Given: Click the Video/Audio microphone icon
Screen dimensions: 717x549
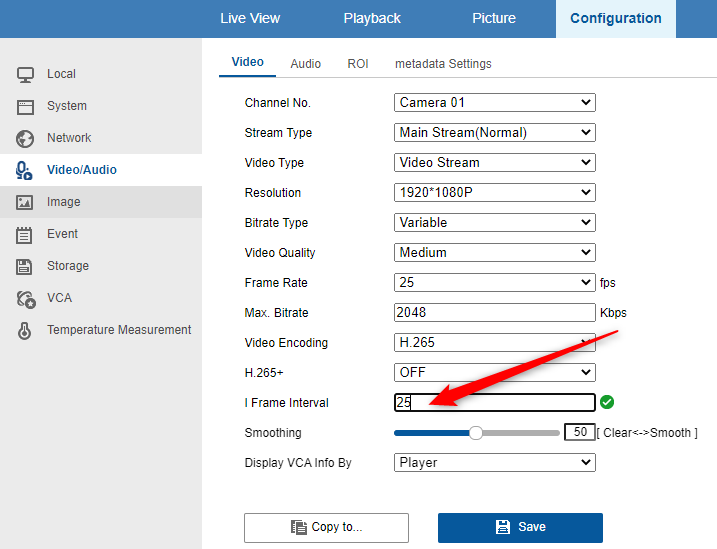Looking at the screenshot, I should pyautogui.click(x=24, y=170).
